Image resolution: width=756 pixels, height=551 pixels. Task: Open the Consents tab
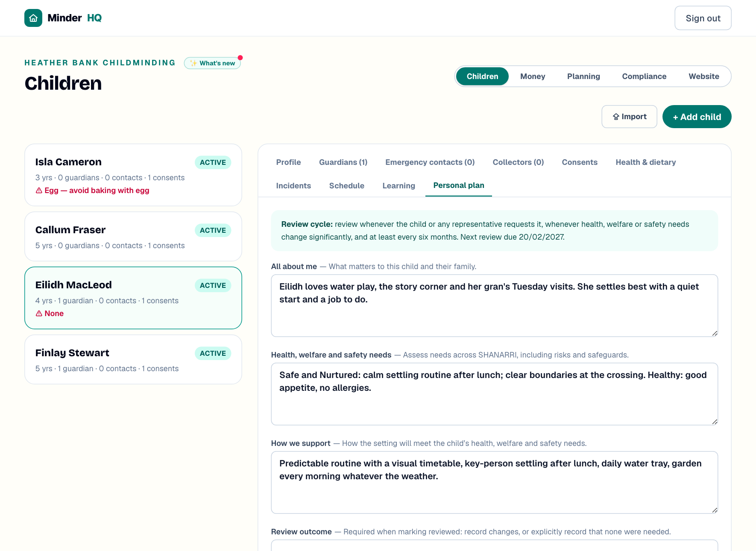(x=580, y=162)
